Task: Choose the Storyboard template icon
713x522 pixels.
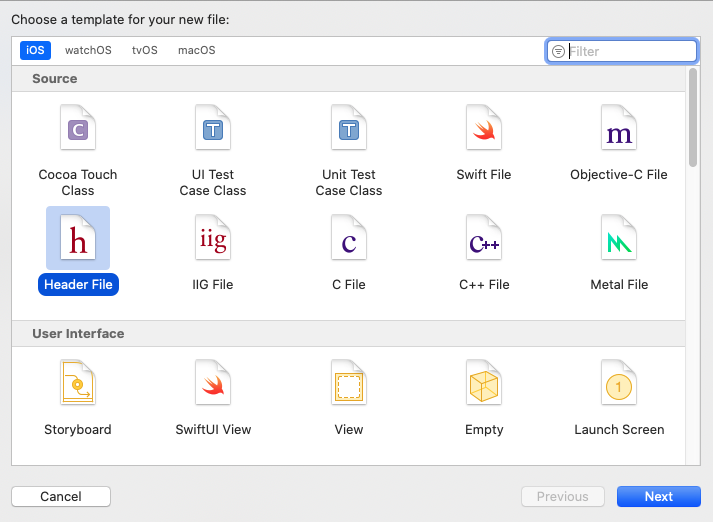Action: [78, 382]
